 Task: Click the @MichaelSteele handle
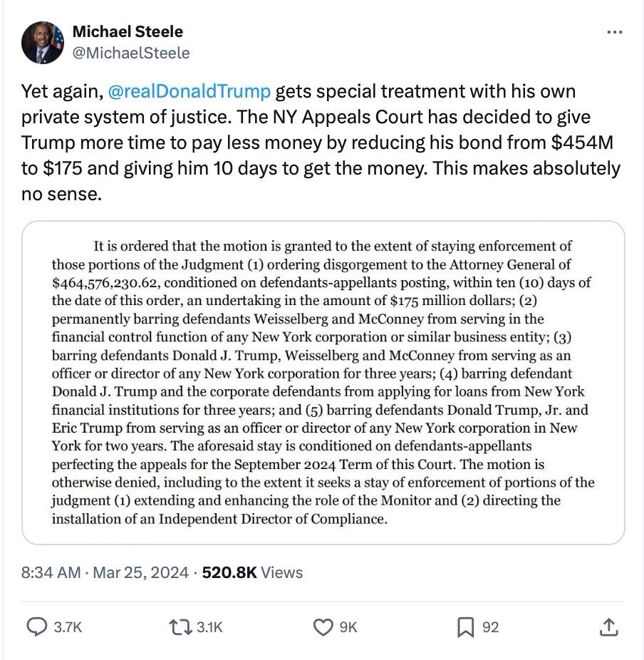tap(131, 53)
